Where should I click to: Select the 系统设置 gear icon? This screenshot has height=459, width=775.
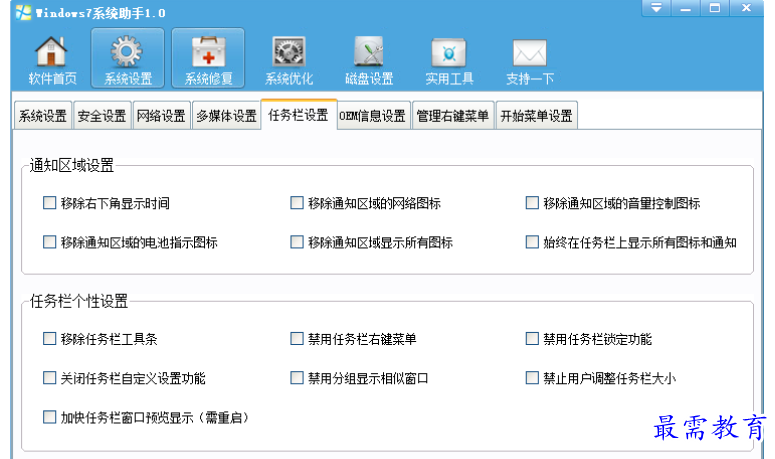(x=128, y=58)
